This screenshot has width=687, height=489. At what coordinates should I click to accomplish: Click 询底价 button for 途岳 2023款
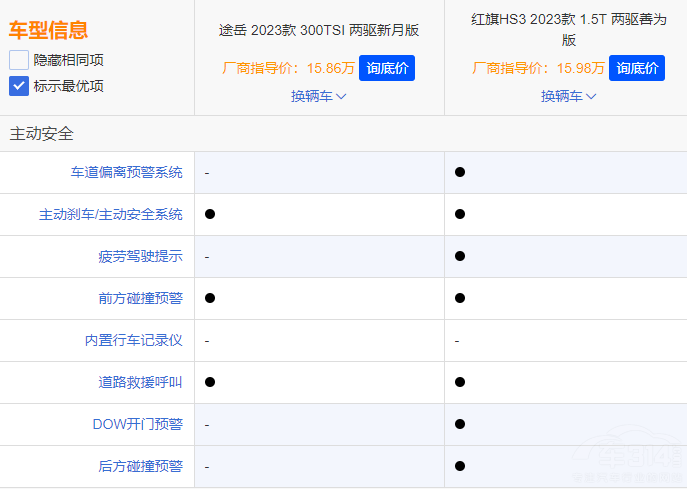[x=387, y=68]
